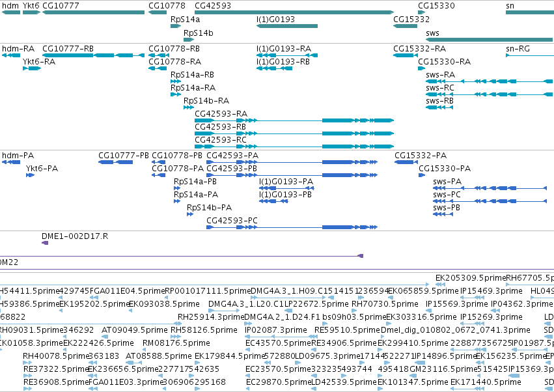
Task: Click the l(1)G0193-RA transcript label
Action: point(284,49)
